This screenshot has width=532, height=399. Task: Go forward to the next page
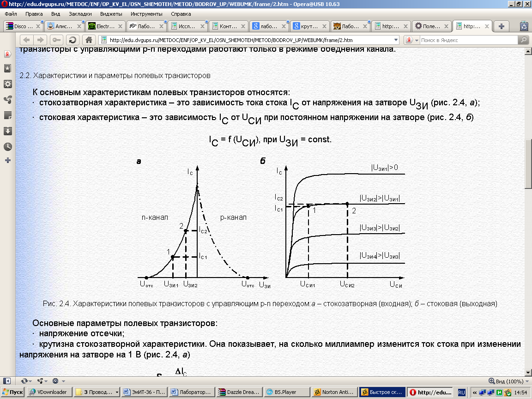(x=40, y=40)
